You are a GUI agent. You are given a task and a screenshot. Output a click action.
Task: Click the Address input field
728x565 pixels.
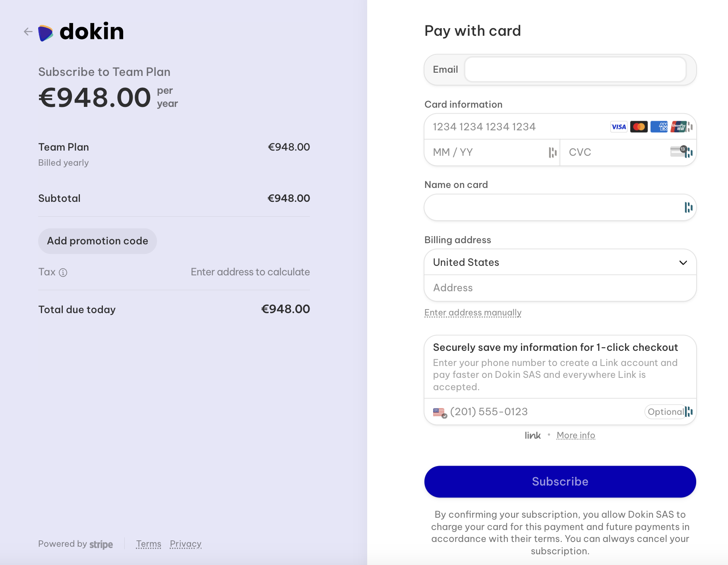560,288
